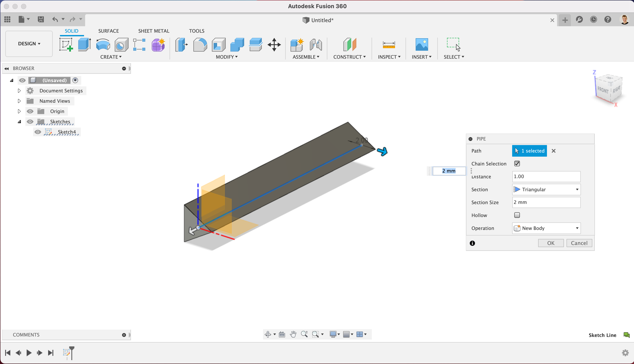The width and height of the screenshot is (634, 364).
Task: Select the Offset Face tool
Action: click(256, 45)
